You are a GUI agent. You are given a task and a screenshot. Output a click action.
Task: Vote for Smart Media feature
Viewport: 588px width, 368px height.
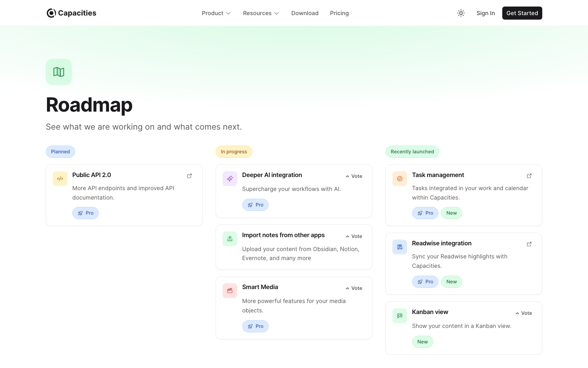(354, 288)
